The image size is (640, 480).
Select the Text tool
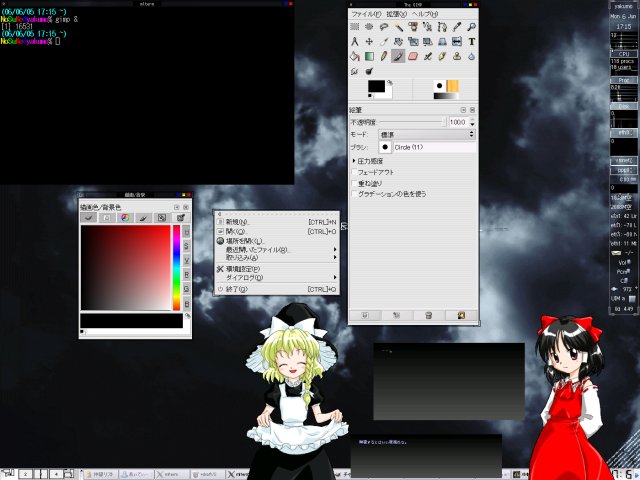pos(471,42)
